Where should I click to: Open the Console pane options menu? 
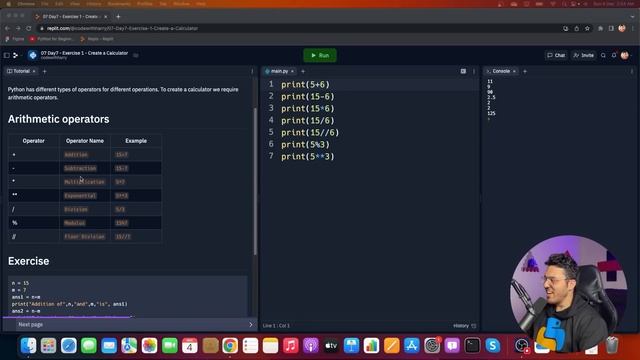pos(632,71)
